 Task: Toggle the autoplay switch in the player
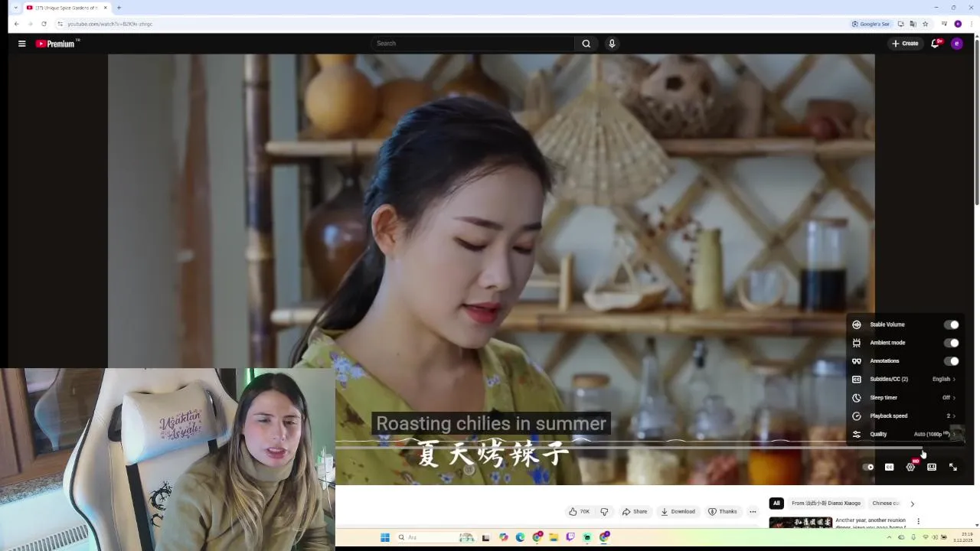[868, 467]
